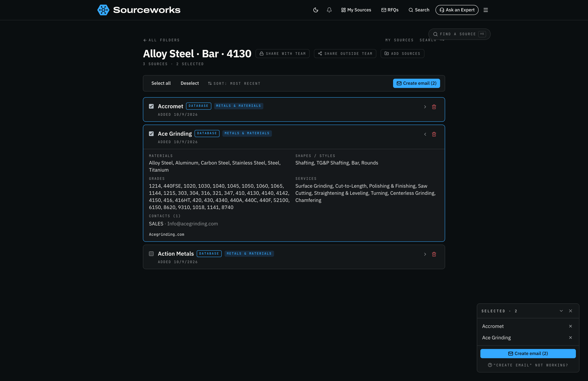
Task: Collapse the Ace Grinding details
Action: click(x=425, y=134)
